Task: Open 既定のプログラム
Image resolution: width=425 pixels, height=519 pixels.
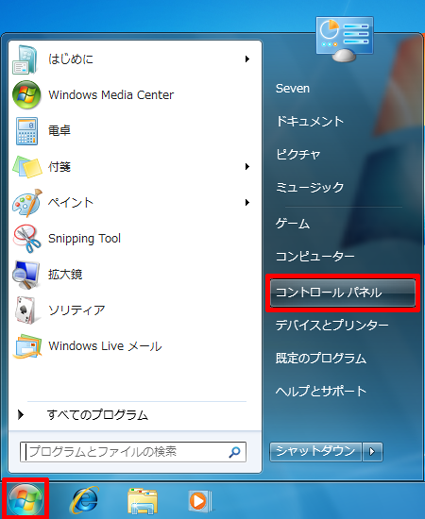Action: coord(321,358)
